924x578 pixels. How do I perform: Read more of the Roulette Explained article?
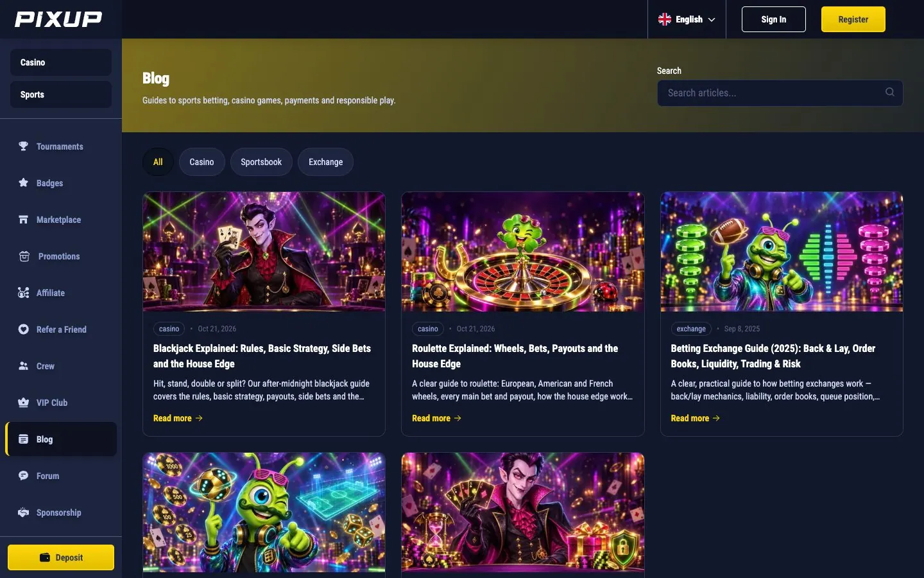(x=436, y=418)
